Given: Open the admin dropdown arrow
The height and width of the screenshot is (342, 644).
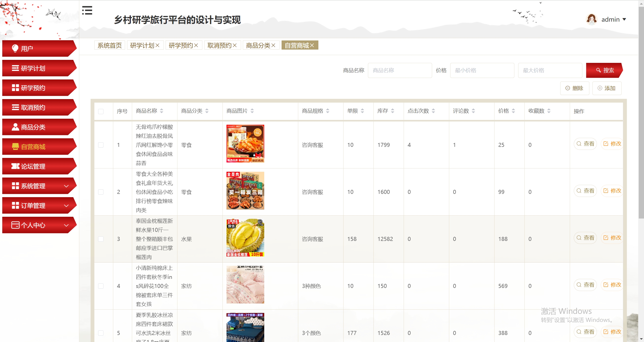Looking at the screenshot, I should pos(624,19).
